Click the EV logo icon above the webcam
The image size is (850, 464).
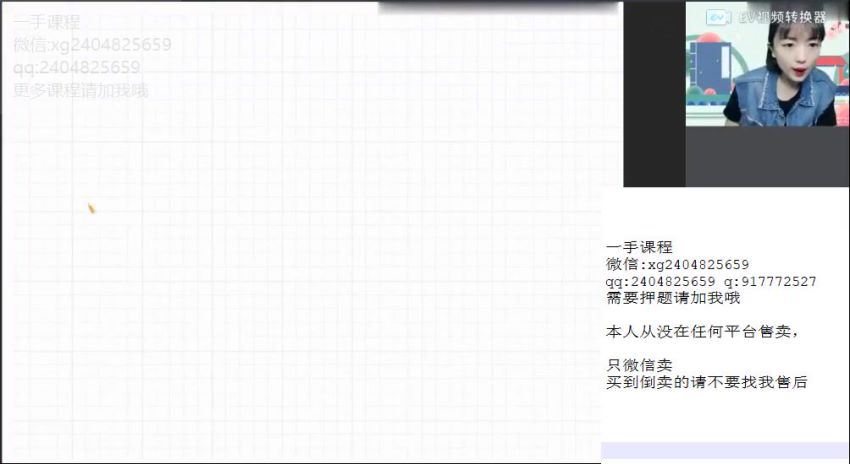pos(716,17)
